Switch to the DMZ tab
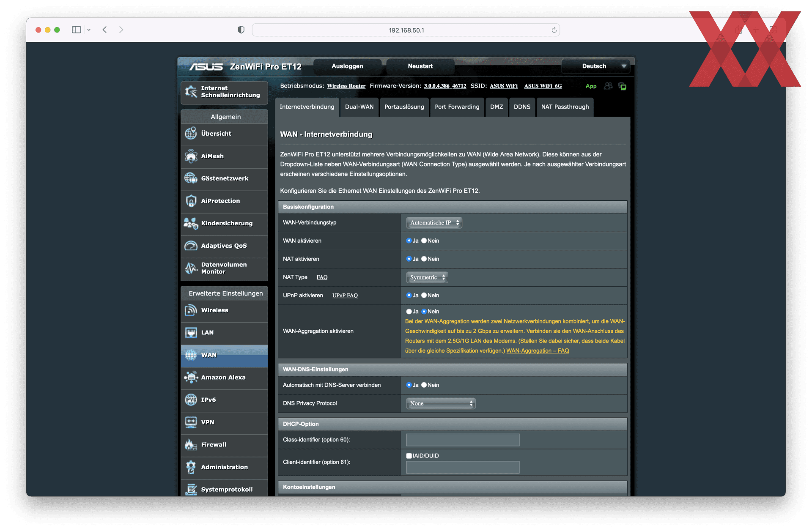 pyautogui.click(x=497, y=107)
